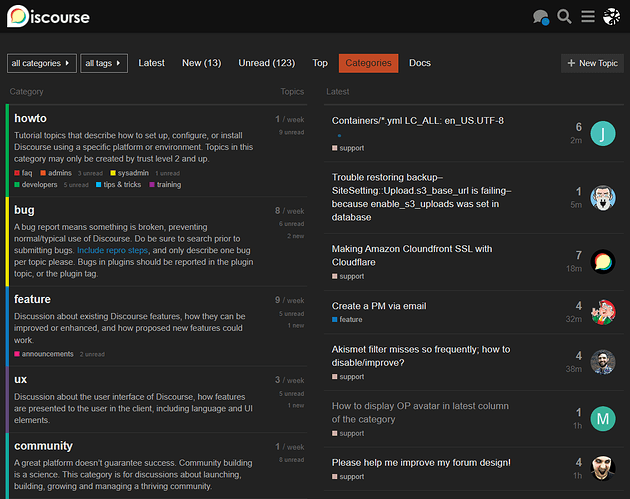The image size is (630, 499).
Task: Open Akismet filter misses topic
Action: coord(421,356)
